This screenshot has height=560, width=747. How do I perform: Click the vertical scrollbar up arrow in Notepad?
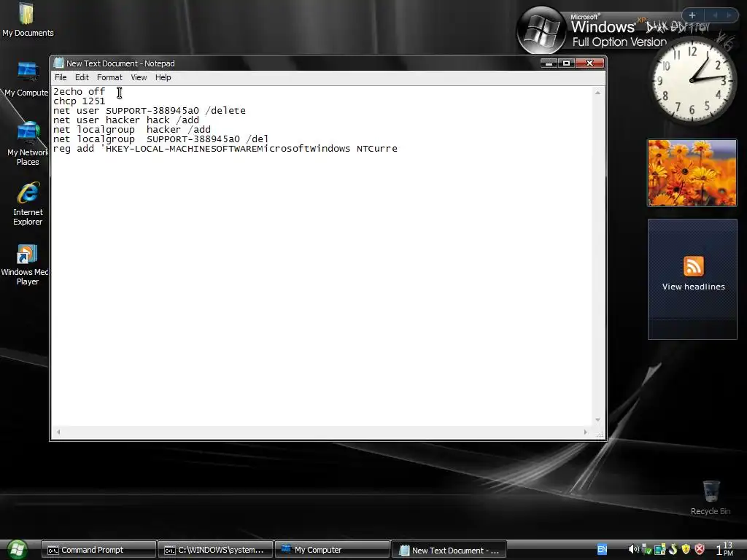(x=597, y=93)
